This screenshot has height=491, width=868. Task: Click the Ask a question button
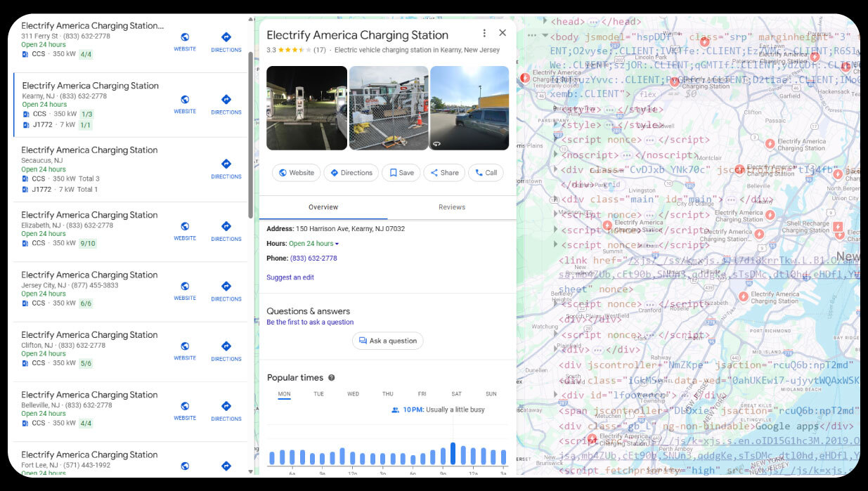[387, 341]
